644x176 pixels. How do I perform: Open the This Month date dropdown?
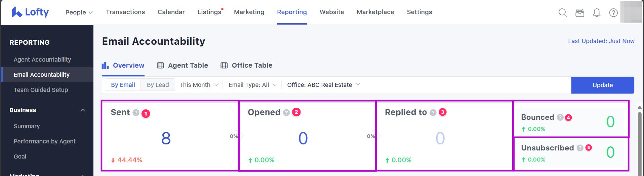(x=199, y=85)
